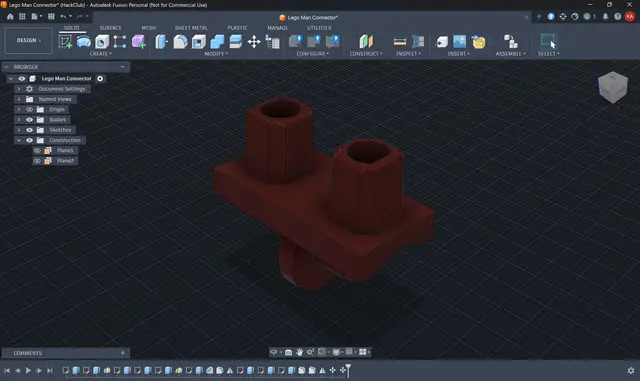Screen dimensions: 640x381
Task: Open the notifications bell
Action: pyautogui.click(x=605, y=16)
